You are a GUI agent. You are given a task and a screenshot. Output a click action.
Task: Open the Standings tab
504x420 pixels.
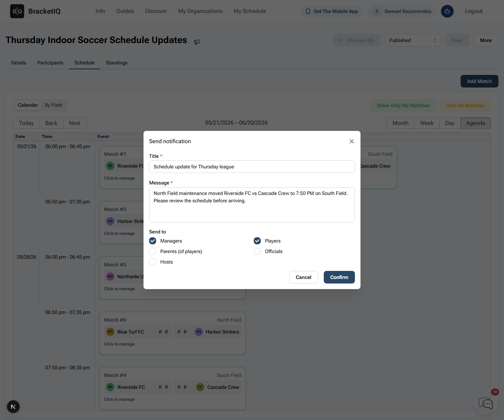click(117, 63)
